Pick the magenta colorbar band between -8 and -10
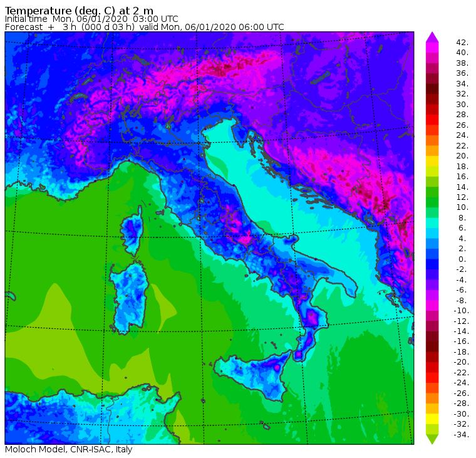Viewport: 476px width, 458px height. click(x=432, y=306)
